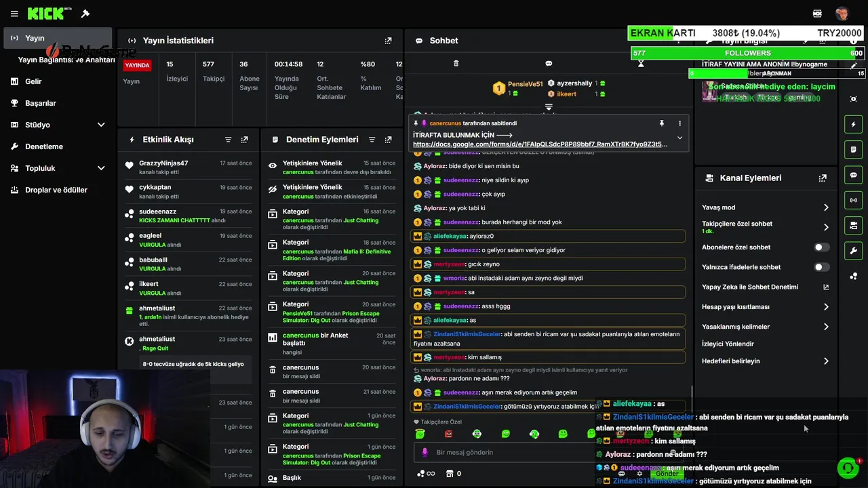
Task: Click the wrench icon in right sidebar
Action: click(x=853, y=251)
